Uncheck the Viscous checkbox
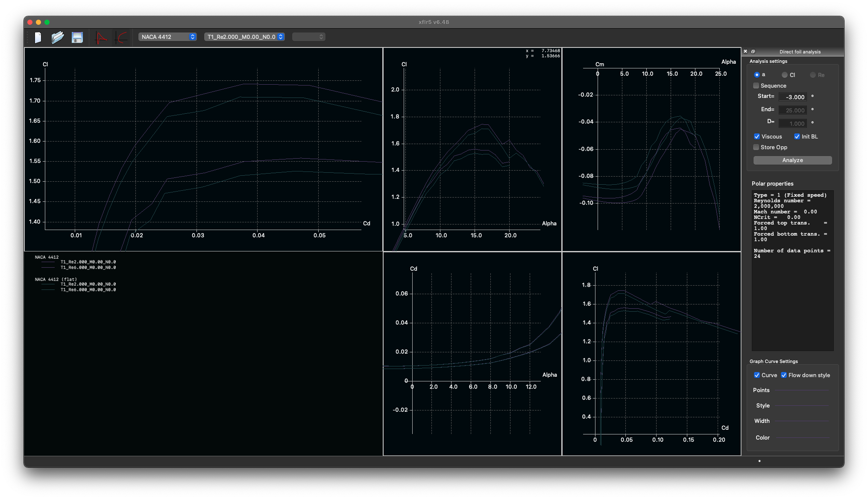868x499 pixels. pyautogui.click(x=757, y=136)
